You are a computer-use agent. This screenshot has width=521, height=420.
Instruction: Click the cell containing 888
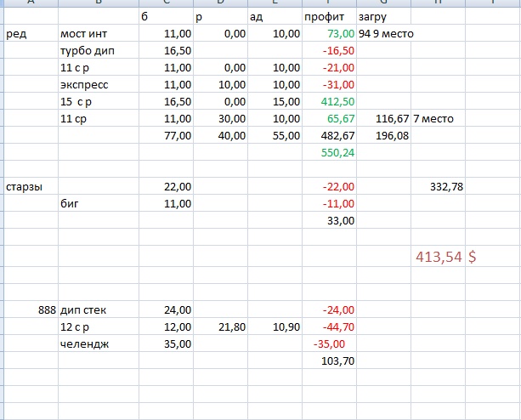(31, 309)
